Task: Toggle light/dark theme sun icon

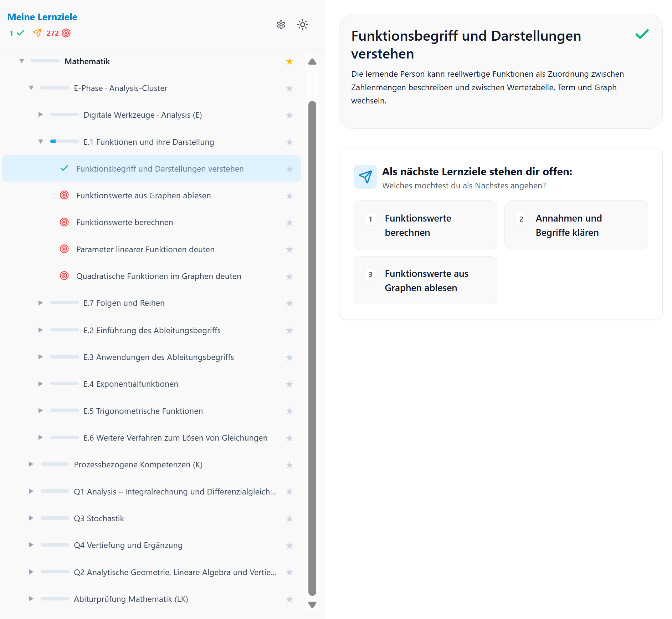Action: coord(302,25)
